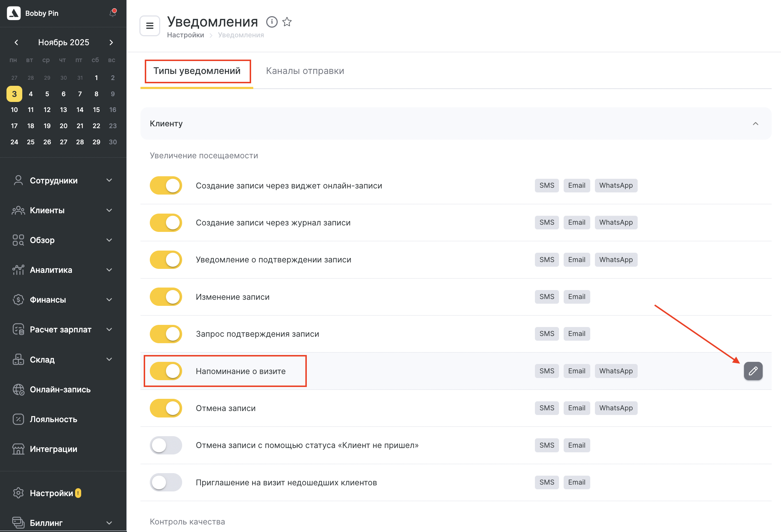781x532 pixels.
Task: Select the Типы уведомлений tab
Action: click(x=197, y=71)
